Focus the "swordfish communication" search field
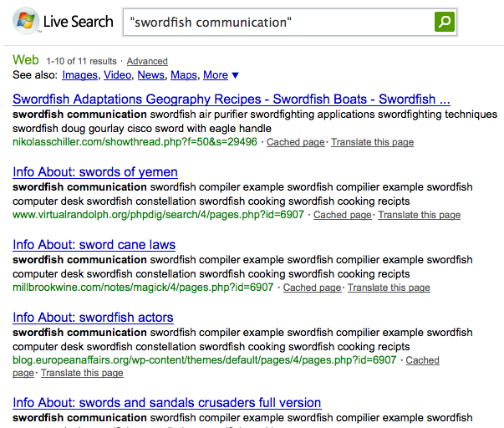 pos(278,23)
